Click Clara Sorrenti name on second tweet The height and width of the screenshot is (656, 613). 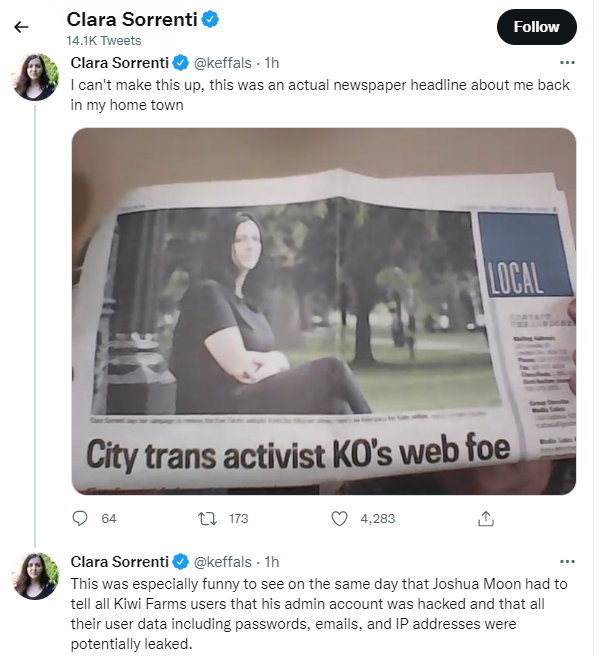pyautogui.click(x=119, y=561)
